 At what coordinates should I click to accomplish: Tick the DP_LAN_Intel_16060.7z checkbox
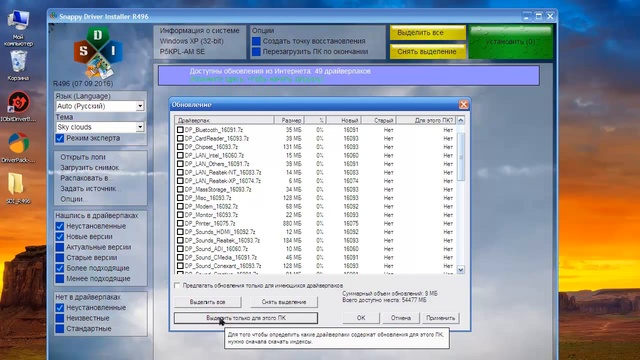tap(180, 156)
